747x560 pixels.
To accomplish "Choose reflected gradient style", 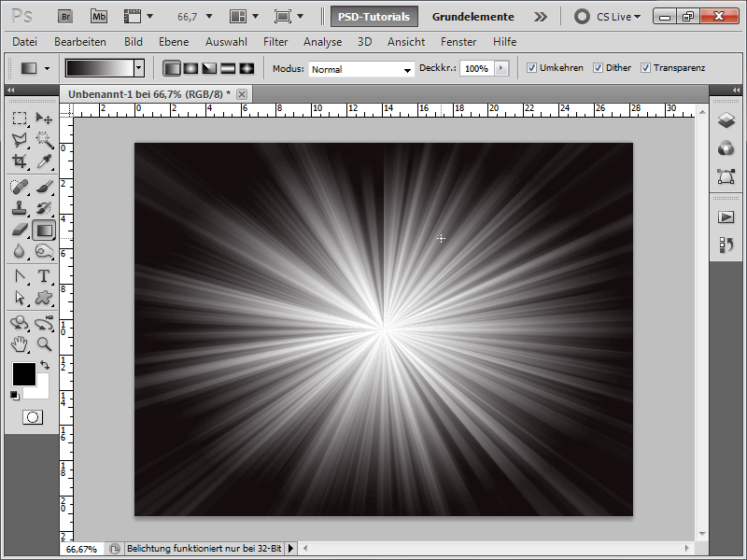I will pos(228,68).
